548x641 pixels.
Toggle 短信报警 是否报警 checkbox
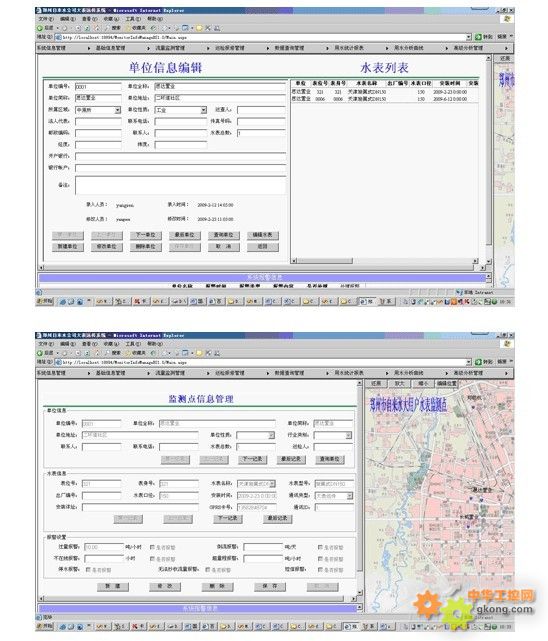point(320,569)
